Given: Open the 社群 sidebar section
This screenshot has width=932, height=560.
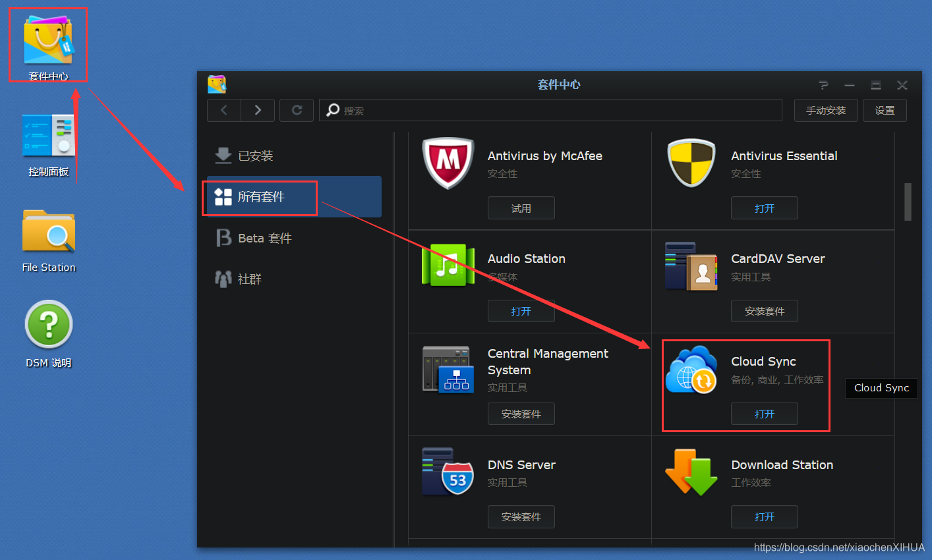Looking at the screenshot, I should tap(294, 279).
